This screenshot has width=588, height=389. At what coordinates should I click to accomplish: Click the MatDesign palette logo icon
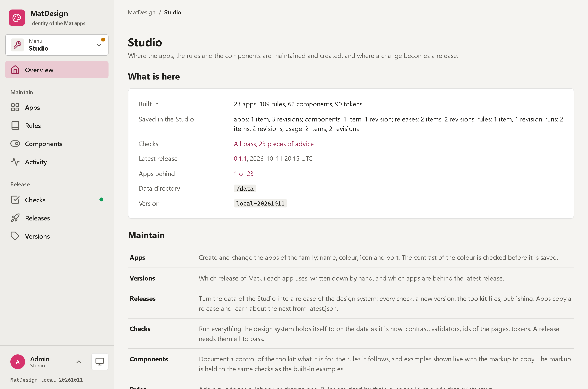(17, 18)
